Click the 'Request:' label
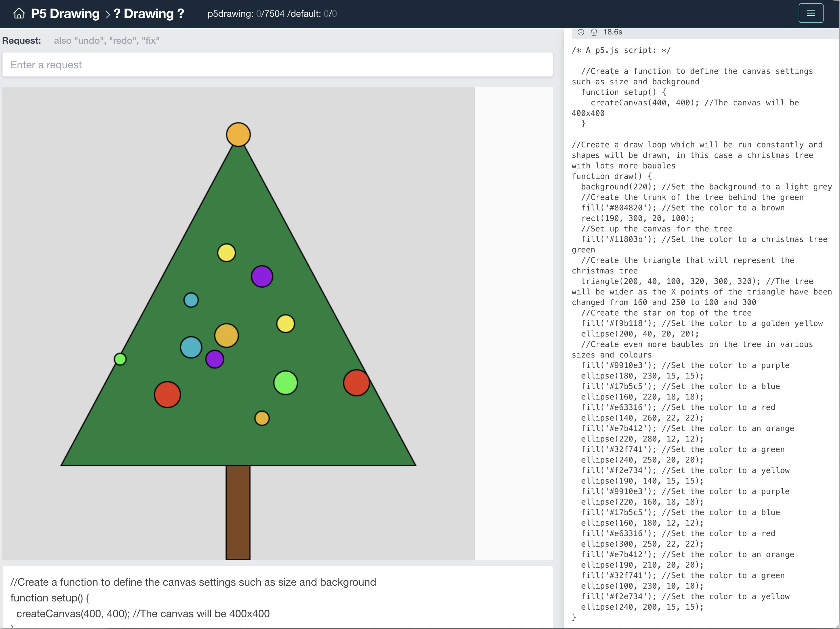Screen dimensions: 840x629 point(22,41)
